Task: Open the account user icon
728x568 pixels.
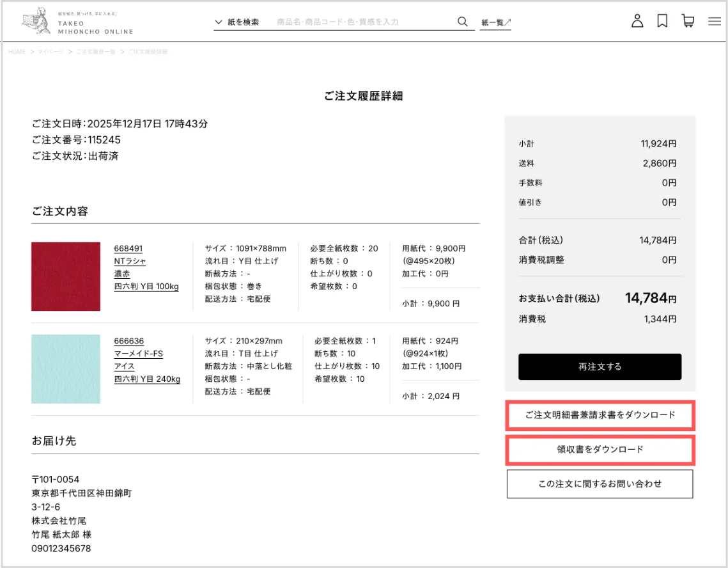Action: click(x=637, y=21)
